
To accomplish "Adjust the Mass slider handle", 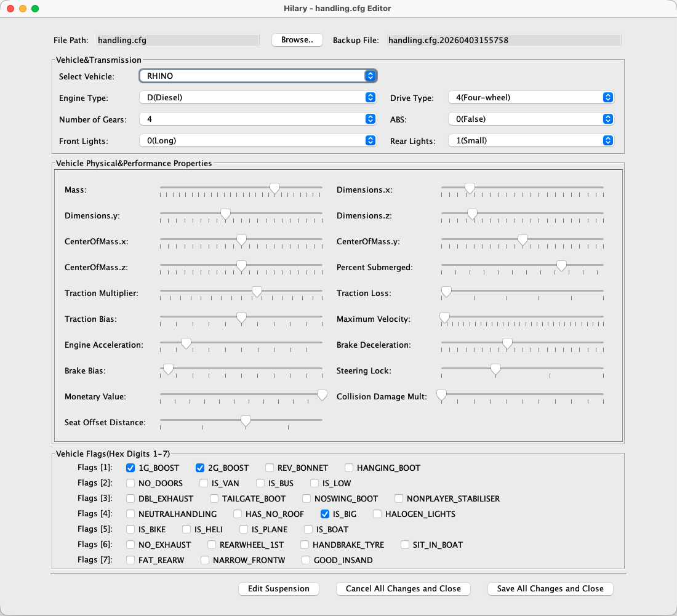I will [274, 189].
